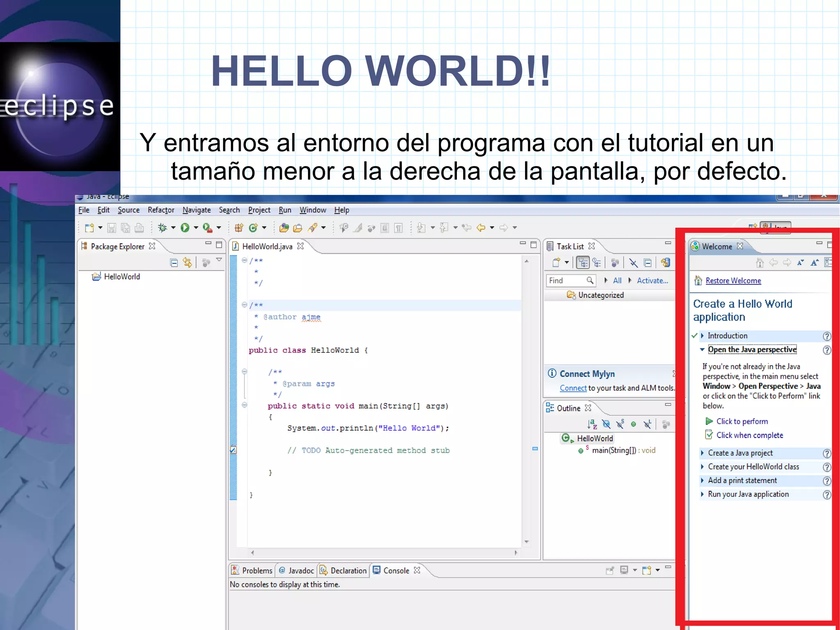
Task: Toggle Hide Fields in Outline toolbar
Action: [x=606, y=424]
